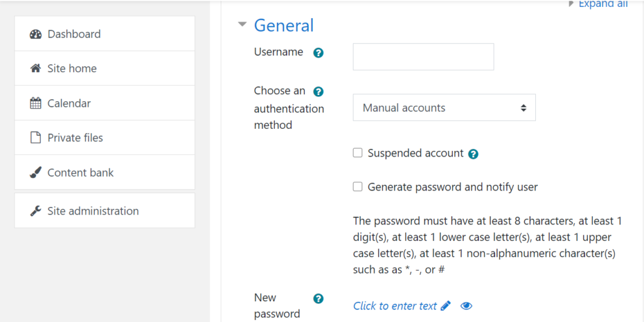Expand all form sections
The image size is (644, 322).
pos(602,4)
